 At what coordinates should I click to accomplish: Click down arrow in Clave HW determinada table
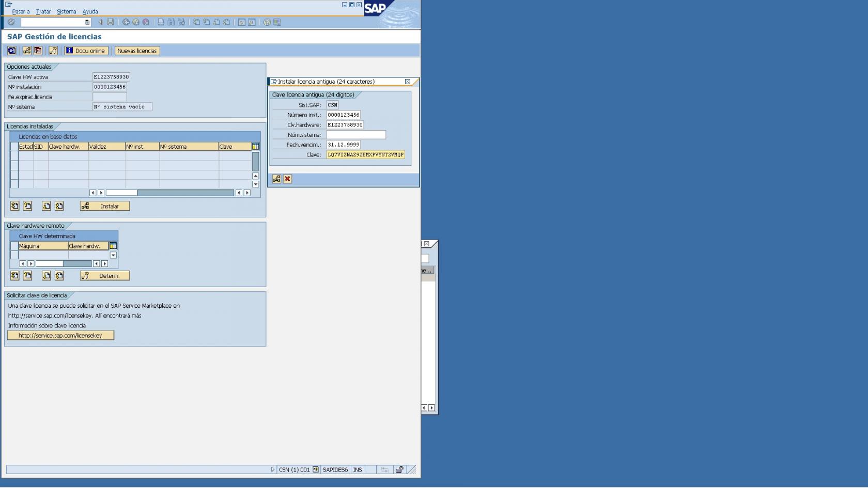pyautogui.click(x=113, y=255)
